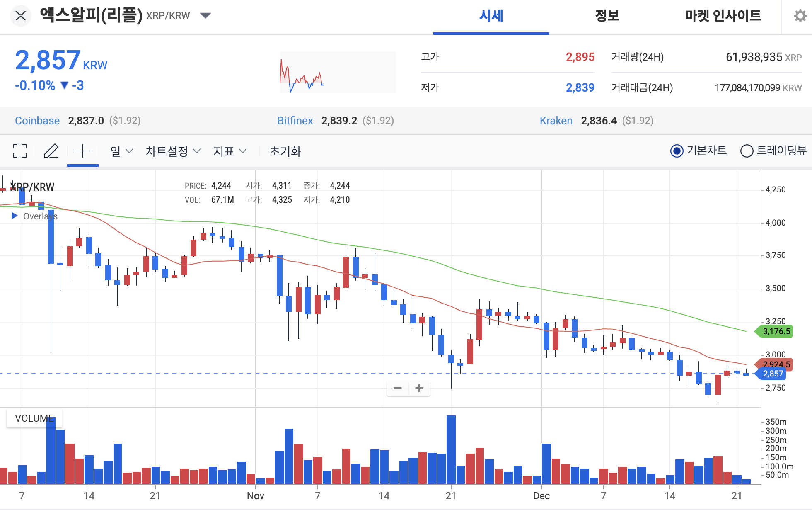Close the XRP/KRW chart screen

pyautogui.click(x=20, y=16)
